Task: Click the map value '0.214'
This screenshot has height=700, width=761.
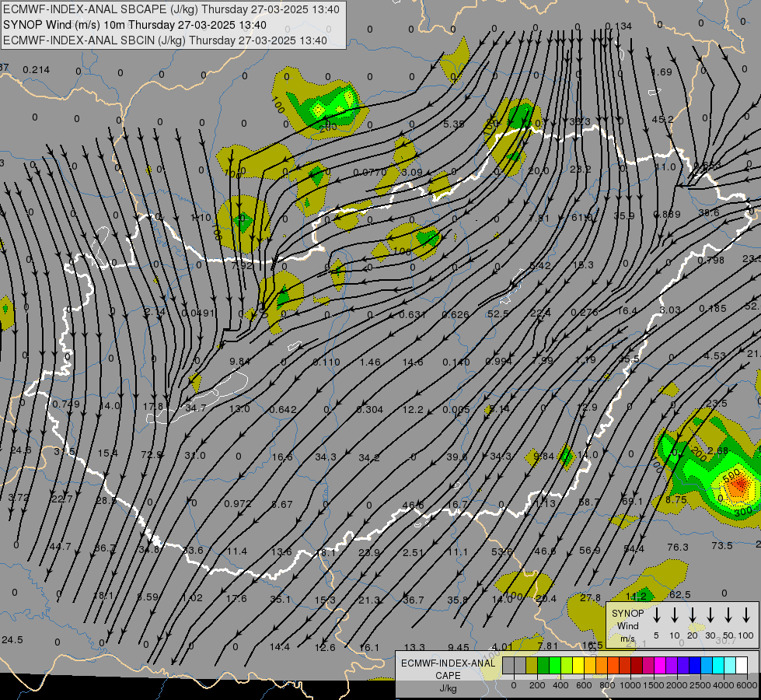Action: (37, 70)
